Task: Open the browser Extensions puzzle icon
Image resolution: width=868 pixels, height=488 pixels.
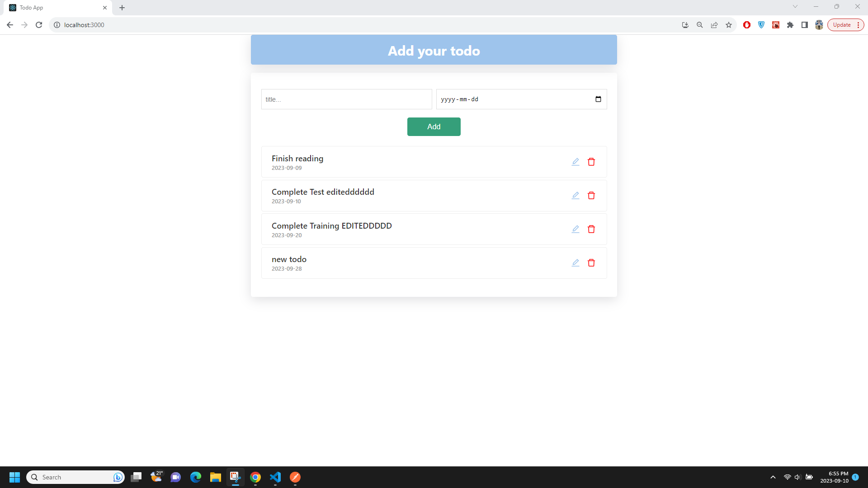Action: [790, 25]
